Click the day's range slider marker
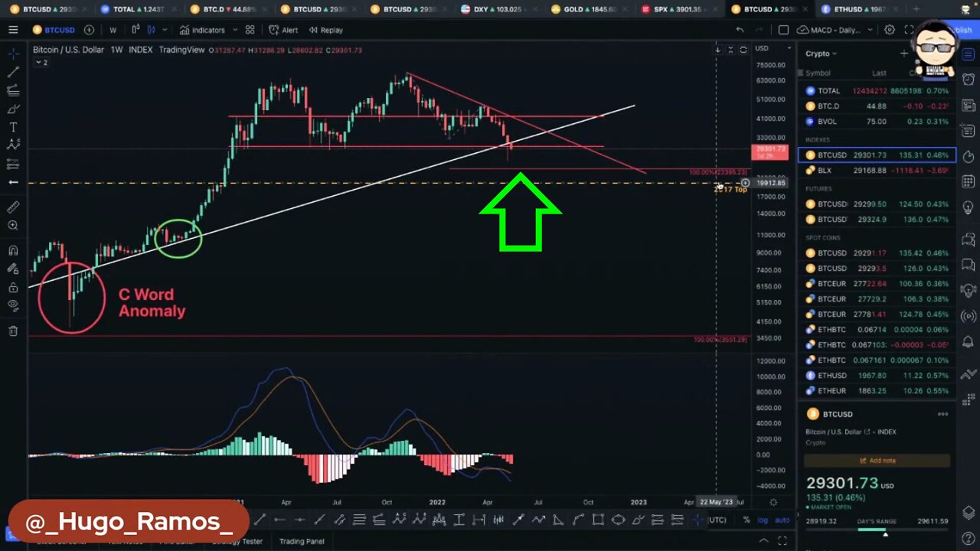This screenshot has height=551, width=980. pos(886,534)
